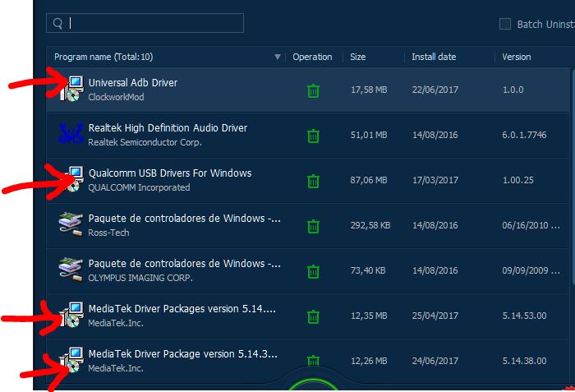Sort list by the Size column header
575x392 pixels.
click(357, 57)
